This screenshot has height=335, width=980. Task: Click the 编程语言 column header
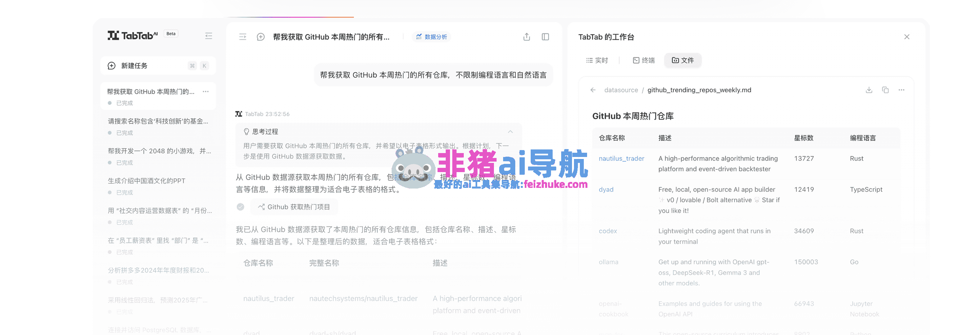pos(863,138)
